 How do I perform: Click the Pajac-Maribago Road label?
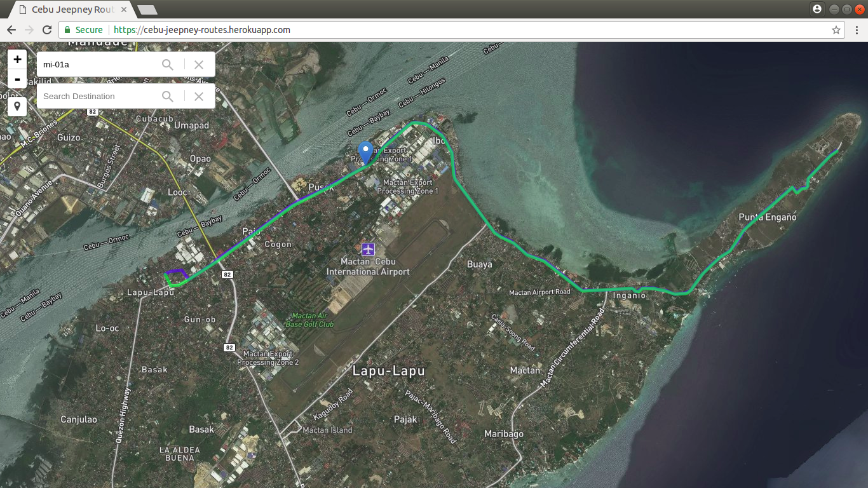pos(431,416)
